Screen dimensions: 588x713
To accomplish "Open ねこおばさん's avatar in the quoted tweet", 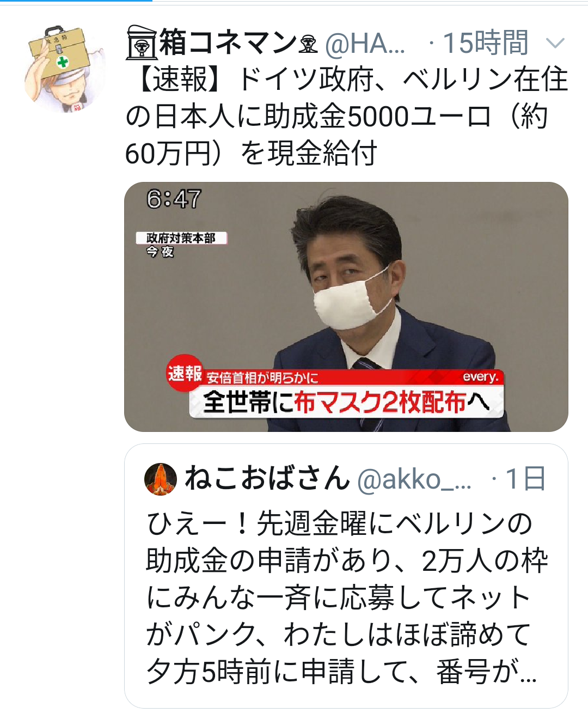I will [x=161, y=479].
